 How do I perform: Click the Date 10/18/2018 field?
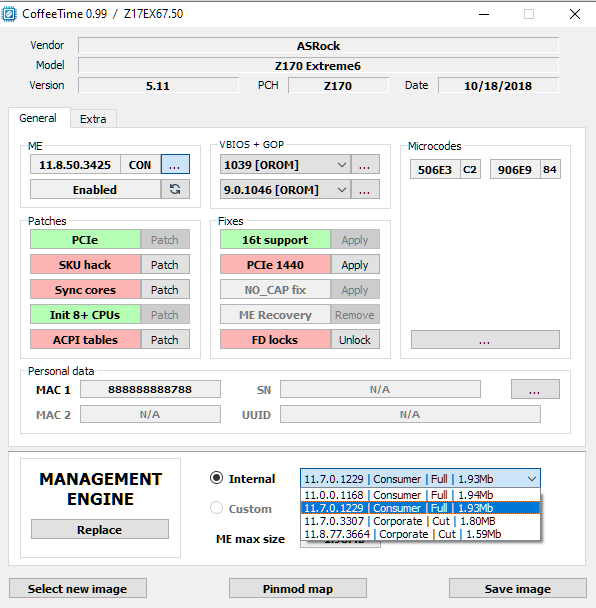point(498,85)
